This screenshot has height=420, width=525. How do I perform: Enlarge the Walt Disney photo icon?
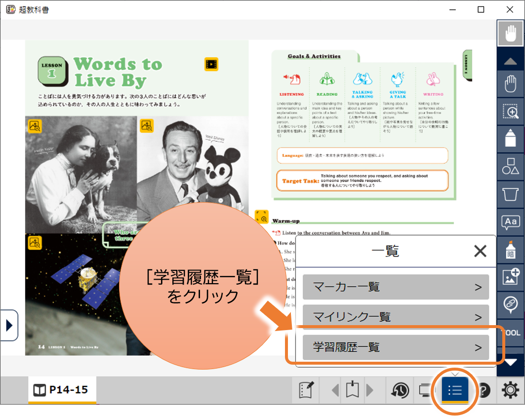pos(147,126)
